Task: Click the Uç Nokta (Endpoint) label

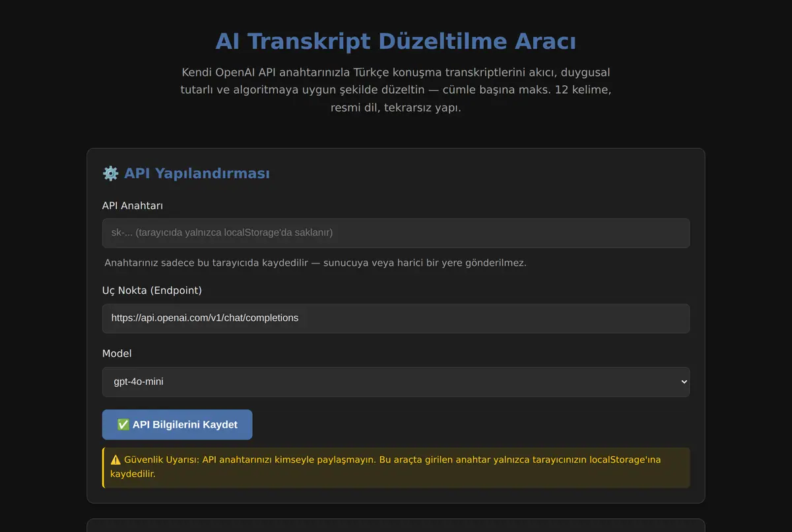Action: click(152, 290)
